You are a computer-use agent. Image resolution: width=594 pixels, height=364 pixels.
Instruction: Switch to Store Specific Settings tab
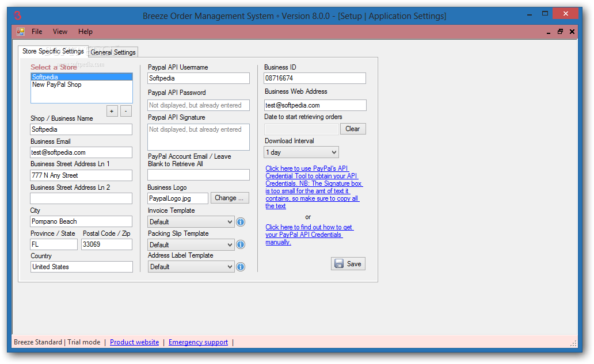(x=53, y=51)
